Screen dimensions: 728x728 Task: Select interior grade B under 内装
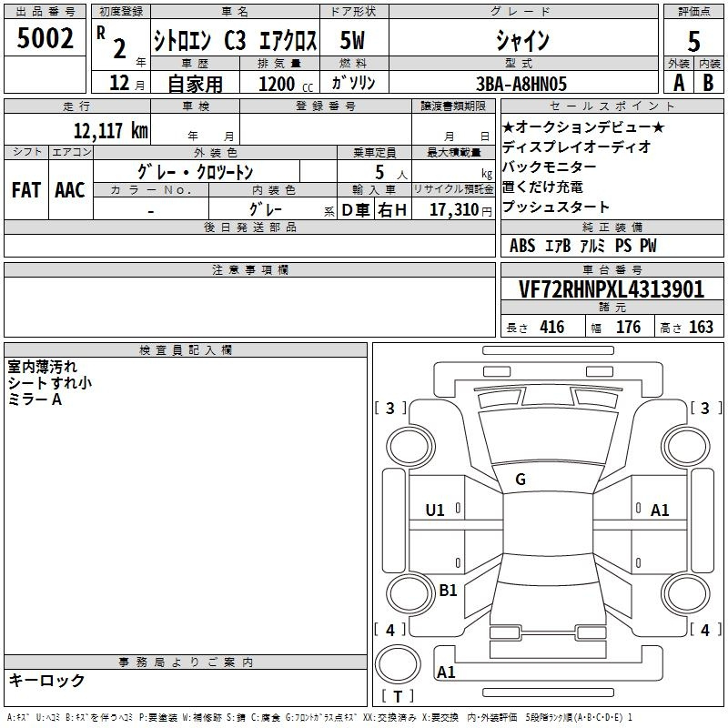[x=708, y=83]
